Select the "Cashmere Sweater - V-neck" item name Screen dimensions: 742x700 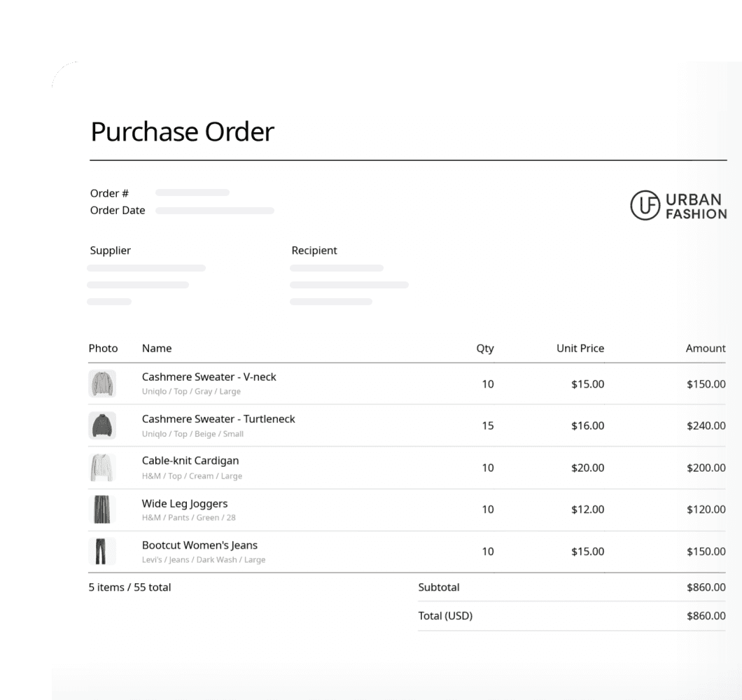coord(209,377)
